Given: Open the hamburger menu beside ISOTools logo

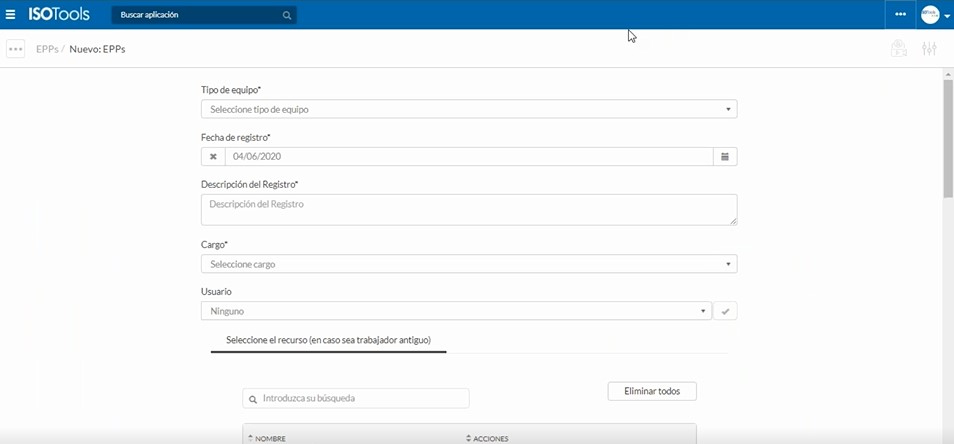Looking at the screenshot, I should point(11,15).
